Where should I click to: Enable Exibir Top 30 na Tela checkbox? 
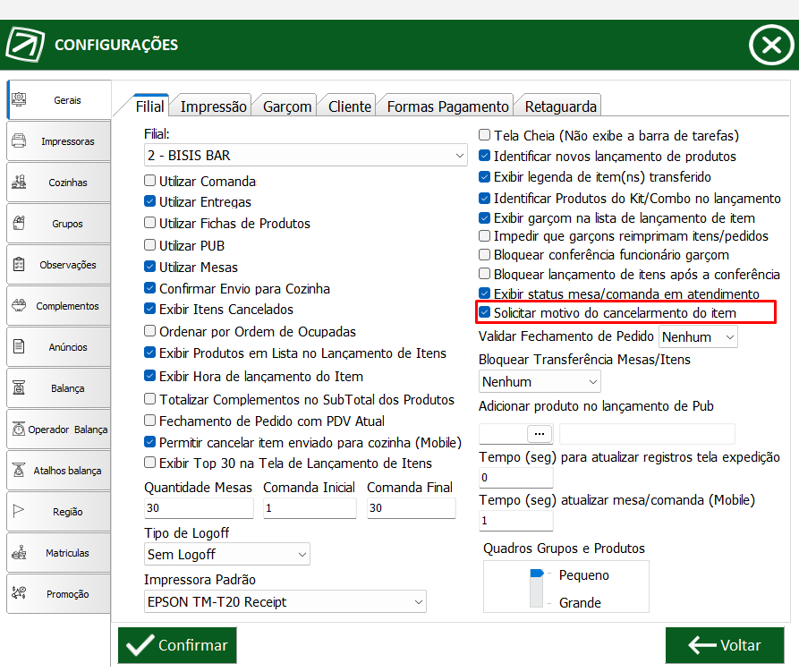click(x=149, y=463)
